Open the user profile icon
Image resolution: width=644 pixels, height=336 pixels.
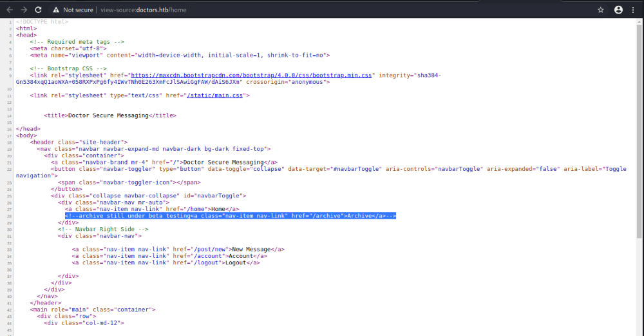tap(618, 10)
